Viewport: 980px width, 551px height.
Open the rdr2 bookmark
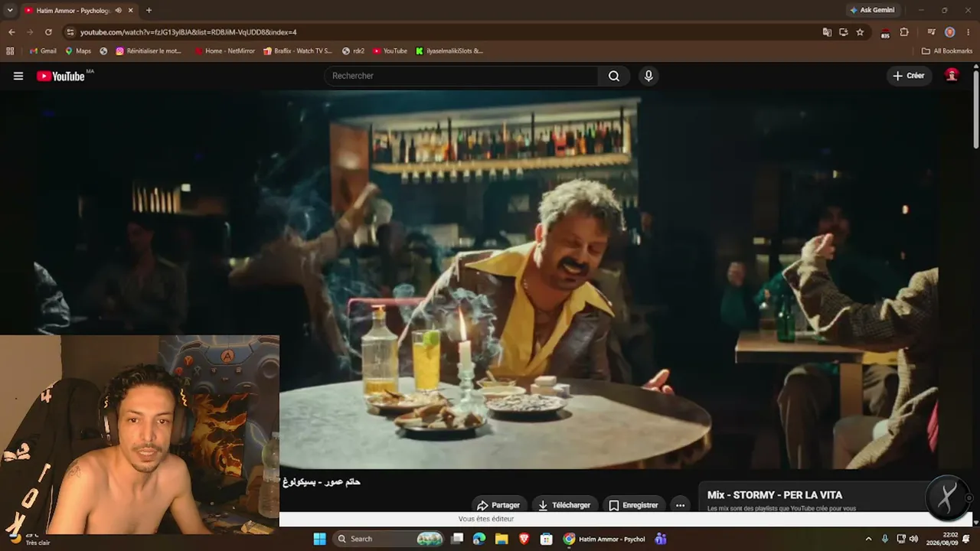pos(353,51)
